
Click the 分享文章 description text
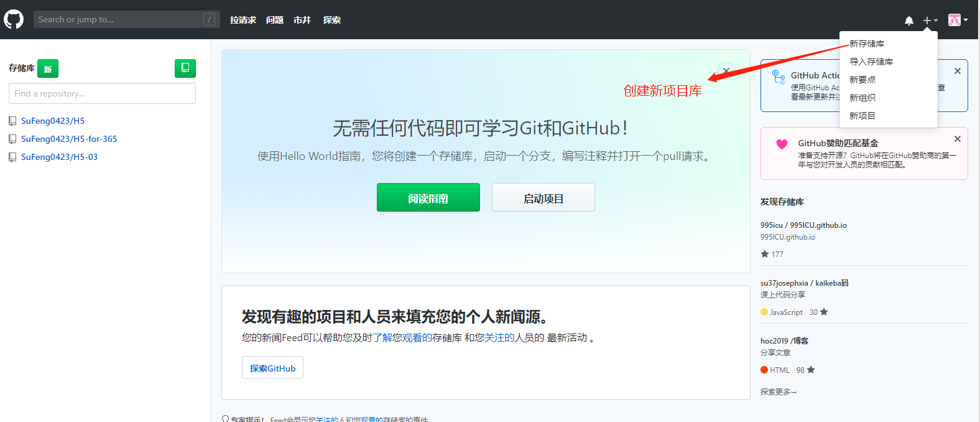pos(775,353)
